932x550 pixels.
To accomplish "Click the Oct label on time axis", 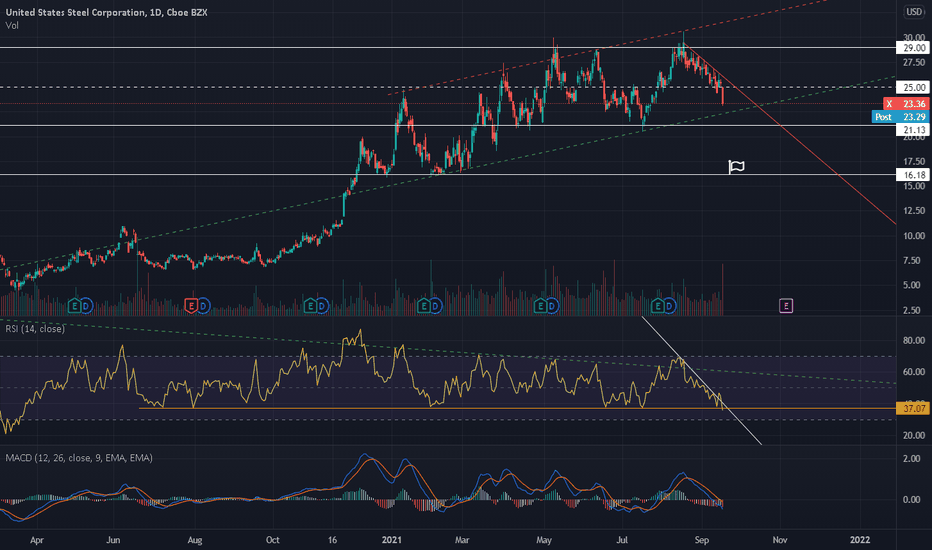I will point(272,540).
